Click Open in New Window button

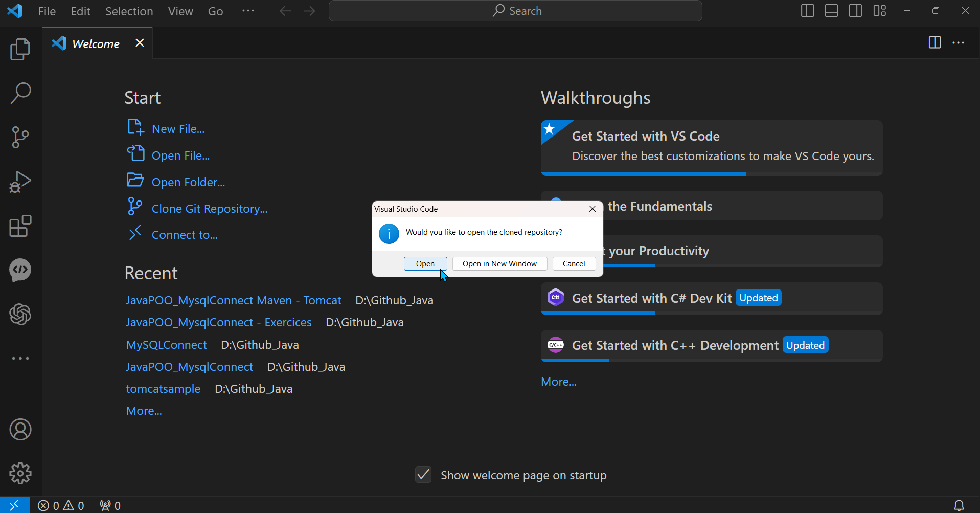(x=499, y=264)
